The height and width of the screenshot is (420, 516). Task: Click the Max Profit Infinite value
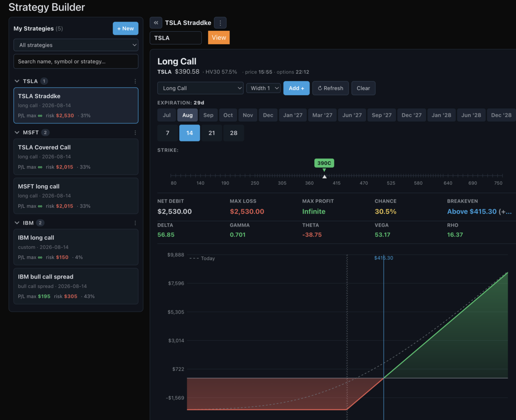coord(314,211)
